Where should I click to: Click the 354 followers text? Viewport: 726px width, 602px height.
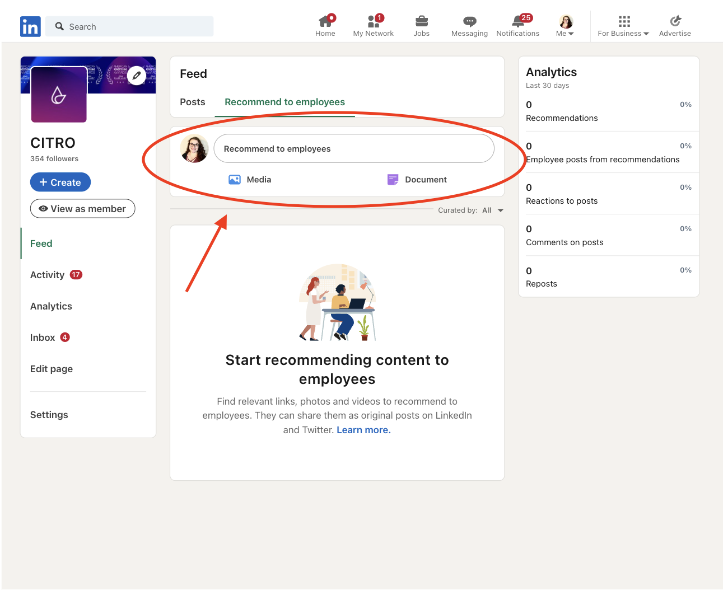pos(54,158)
